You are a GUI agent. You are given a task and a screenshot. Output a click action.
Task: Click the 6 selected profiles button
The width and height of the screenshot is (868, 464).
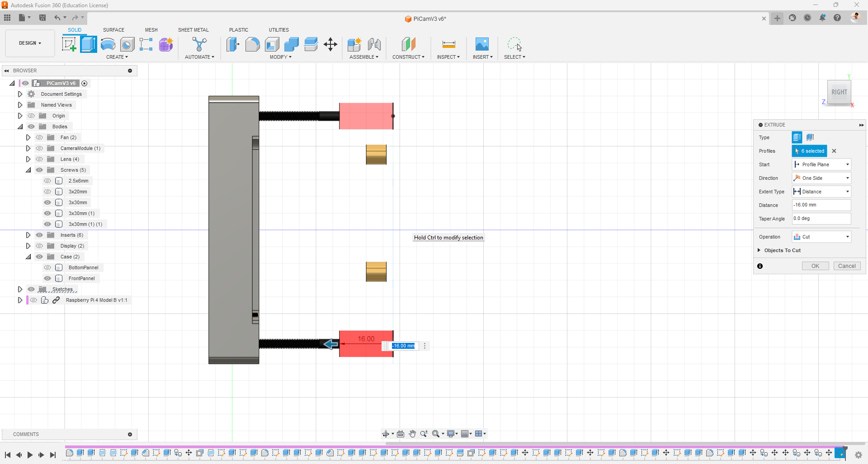(x=809, y=151)
